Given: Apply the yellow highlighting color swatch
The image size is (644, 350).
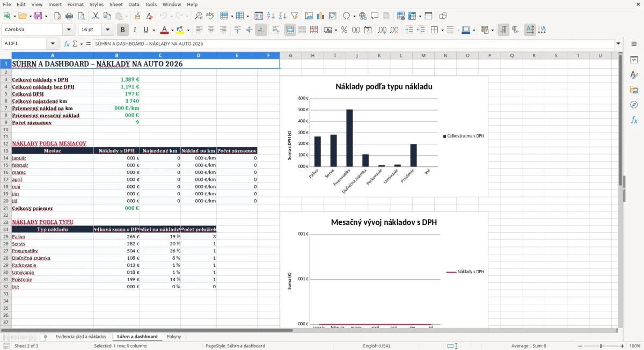Looking at the screenshot, I should [x=180, y=30].
